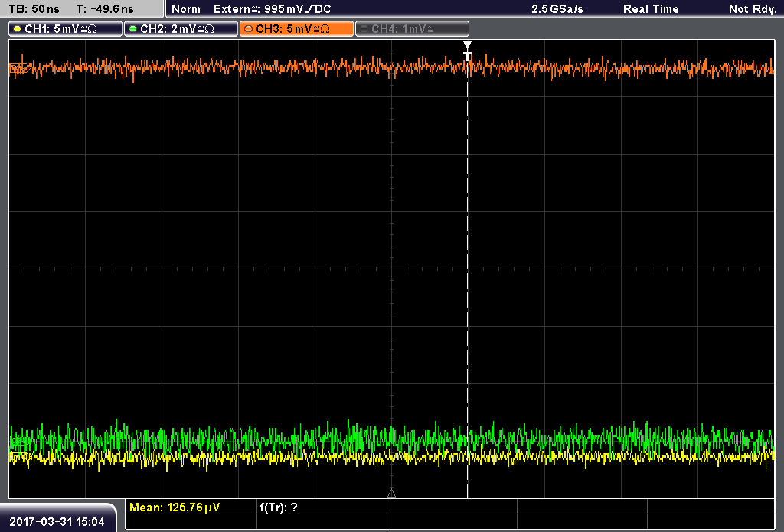
Task: Click the Norm trigger mode label
Action: (186, 9)
